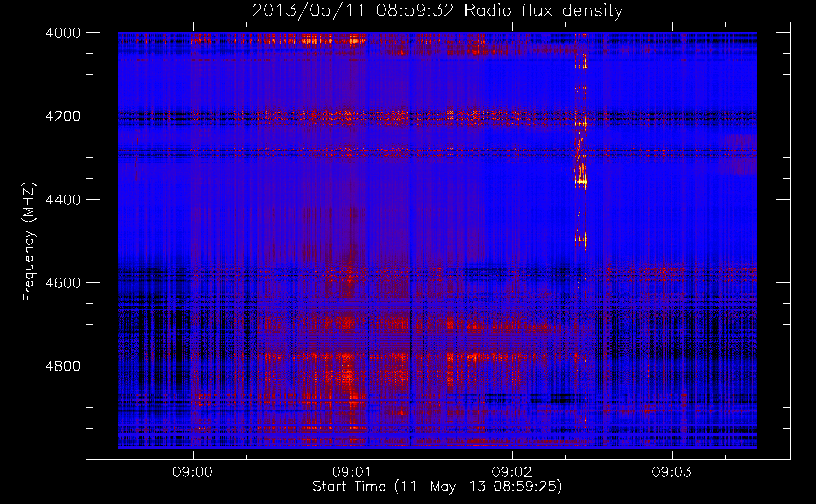Select the 4800 frequency tick label
816x504 pixels.
(x=63, y=366)
